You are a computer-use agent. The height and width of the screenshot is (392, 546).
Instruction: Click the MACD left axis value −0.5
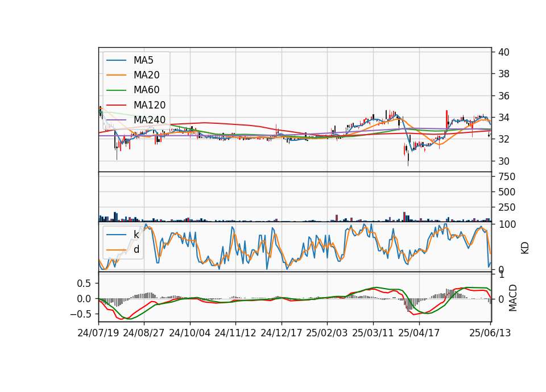tap(80, 314)
